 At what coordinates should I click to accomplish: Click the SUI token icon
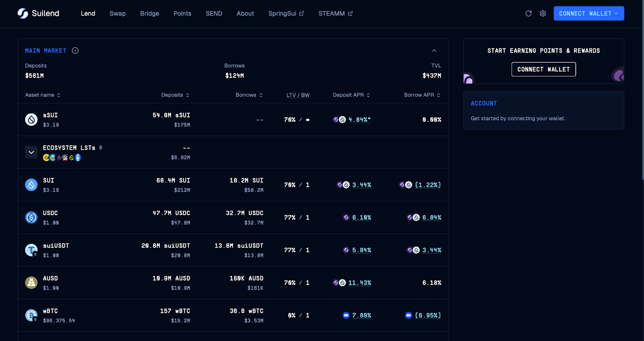pos(31,185)
